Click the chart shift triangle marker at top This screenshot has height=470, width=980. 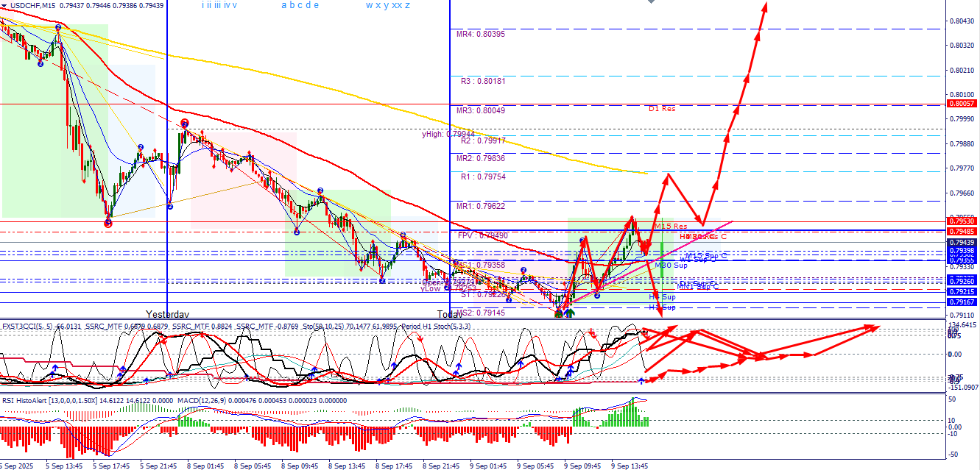[x=651, y=2]
